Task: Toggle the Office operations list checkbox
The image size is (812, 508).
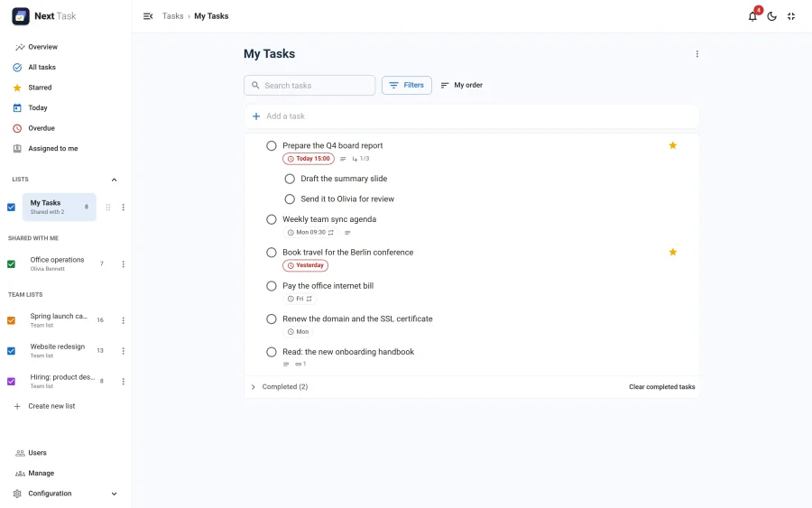Action: [x=11, y=264]
